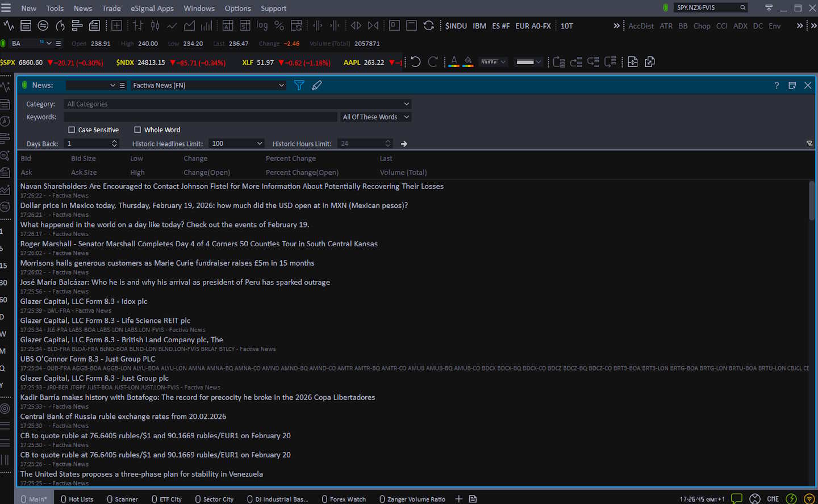
Task: Select the line chart type icon
Action: [x=172, y=26]
